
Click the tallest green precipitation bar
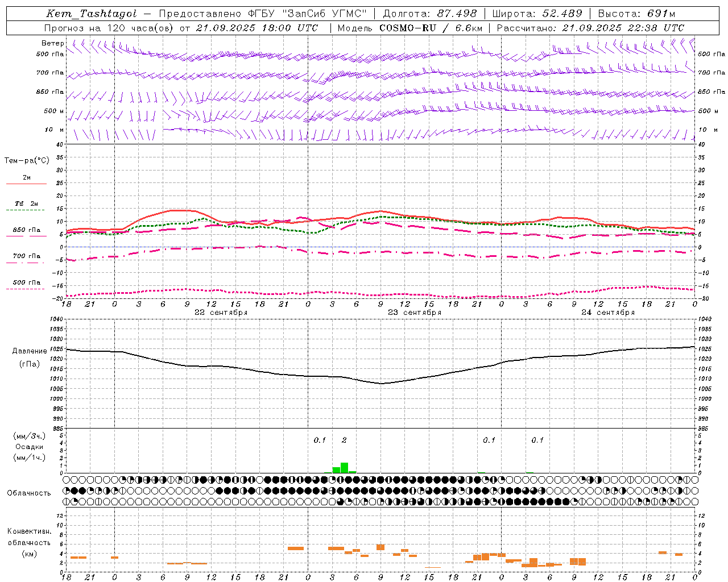click(x=344, y=468)
